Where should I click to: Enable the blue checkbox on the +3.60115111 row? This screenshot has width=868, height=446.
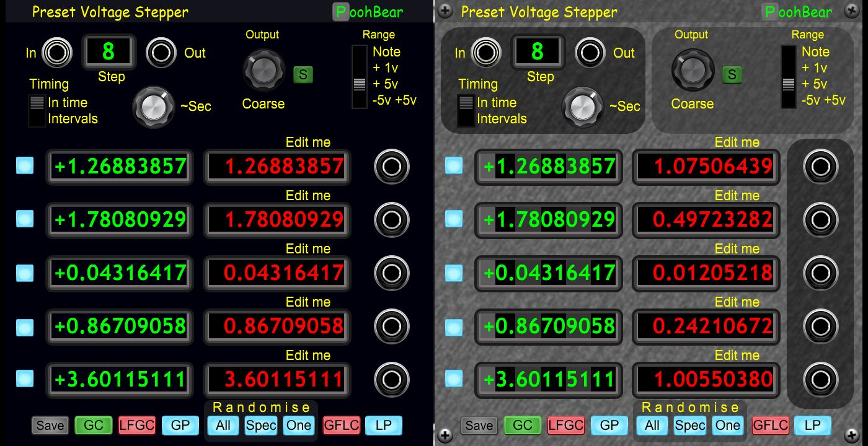[24, 378]
